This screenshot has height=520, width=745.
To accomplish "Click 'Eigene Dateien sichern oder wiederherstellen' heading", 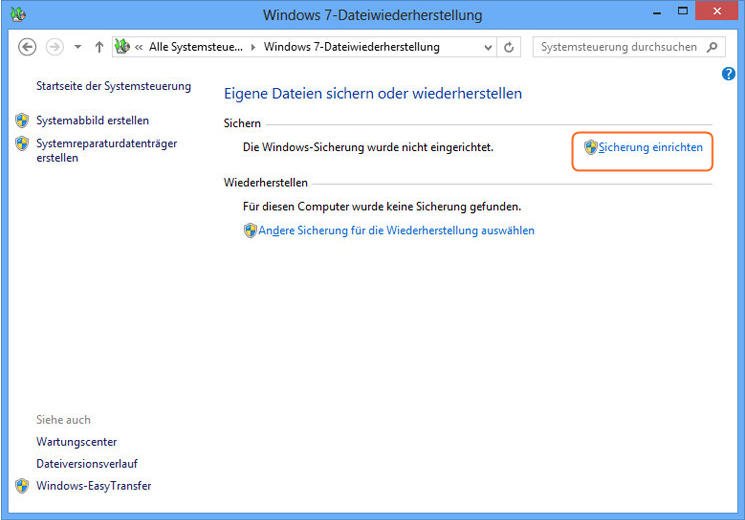I will pyautogui.click(x=373, y=94).
